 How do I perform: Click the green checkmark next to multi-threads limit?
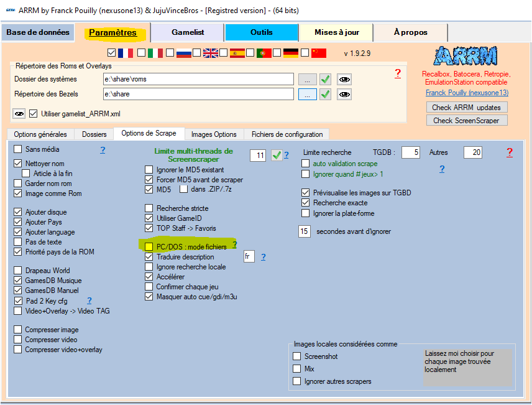coord(277,156)
